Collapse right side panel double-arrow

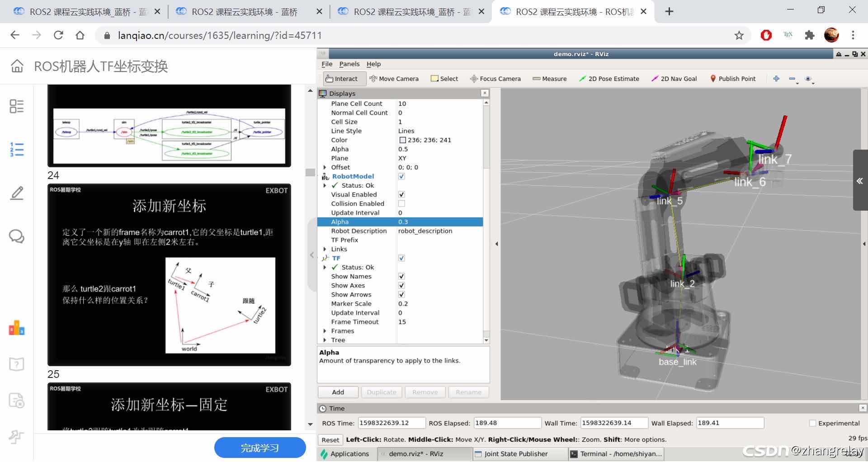coord(860,181)
